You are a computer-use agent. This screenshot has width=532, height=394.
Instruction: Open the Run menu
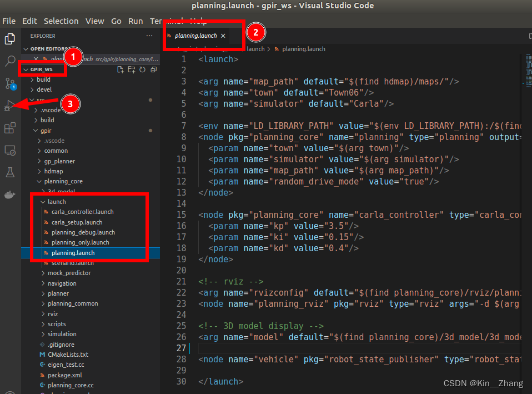tap(135, 21)
